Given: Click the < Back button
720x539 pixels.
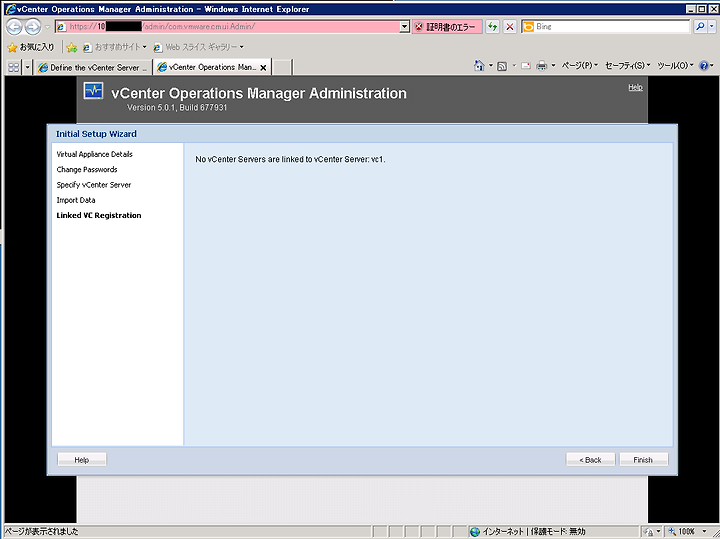Looking at the screenshot, I should (590, 460).
